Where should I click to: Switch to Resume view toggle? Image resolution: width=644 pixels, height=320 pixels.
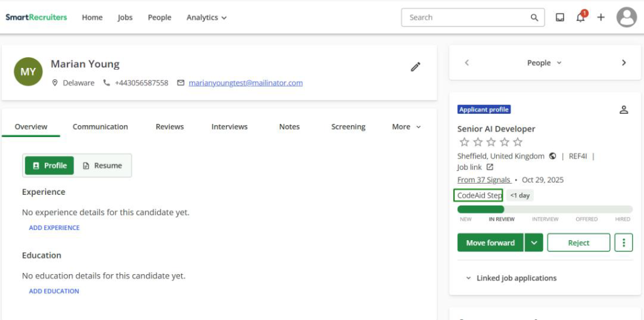pyautogui.click(x=103, y=165)
